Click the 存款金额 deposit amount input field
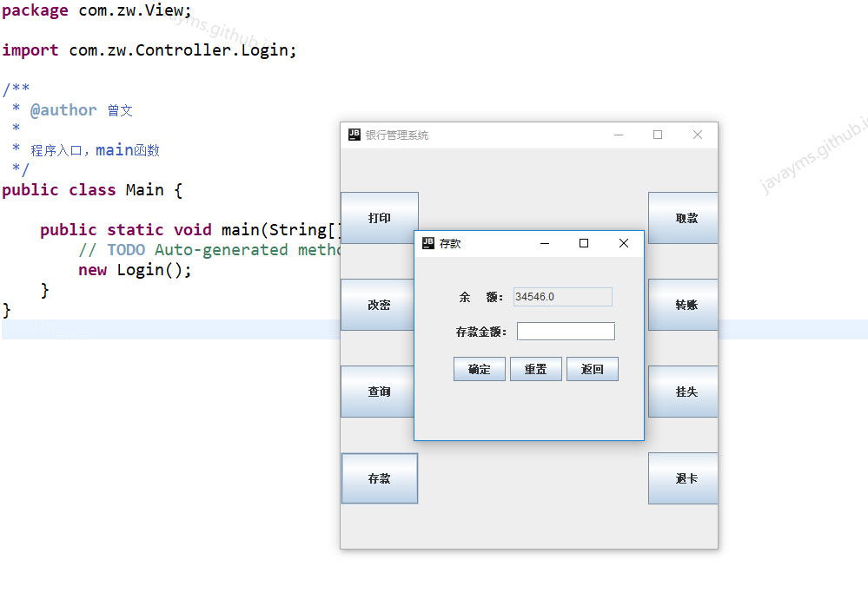This screenshot has width=868, height=606. click(566, 331)
